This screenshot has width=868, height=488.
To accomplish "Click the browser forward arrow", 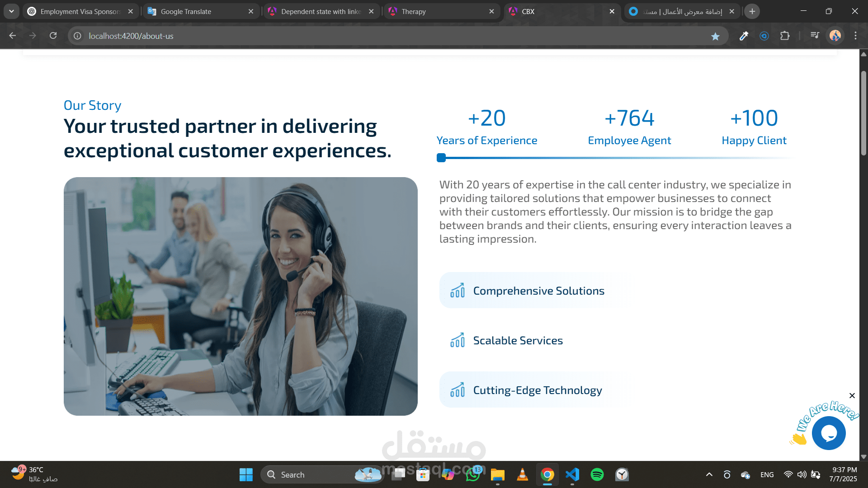I will pos(33,36).
